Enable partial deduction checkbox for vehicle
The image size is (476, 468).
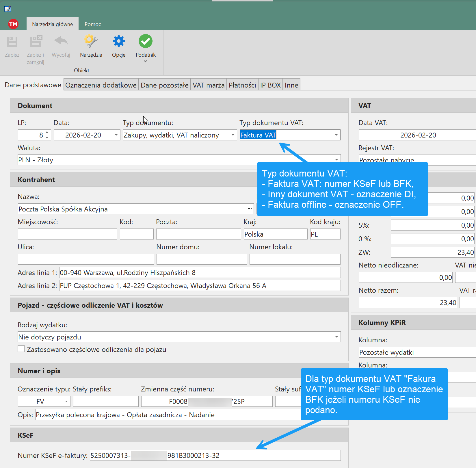(21, 349)
